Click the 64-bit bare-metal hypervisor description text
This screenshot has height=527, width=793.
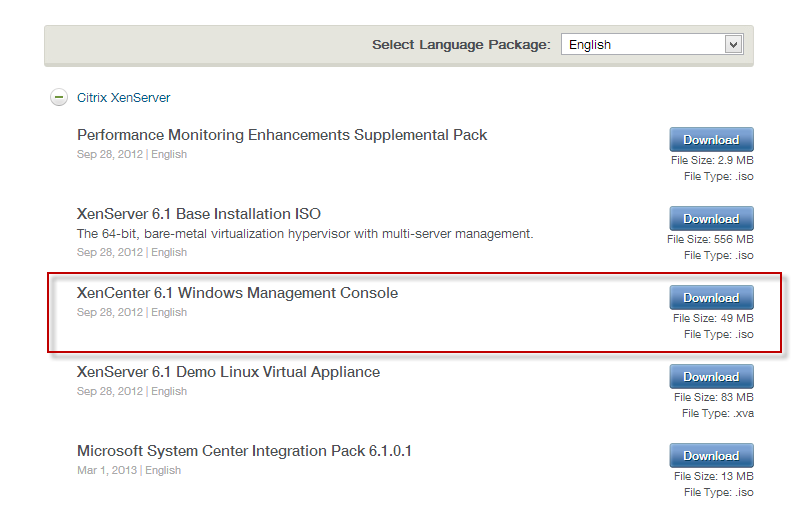tap(305, 234)
